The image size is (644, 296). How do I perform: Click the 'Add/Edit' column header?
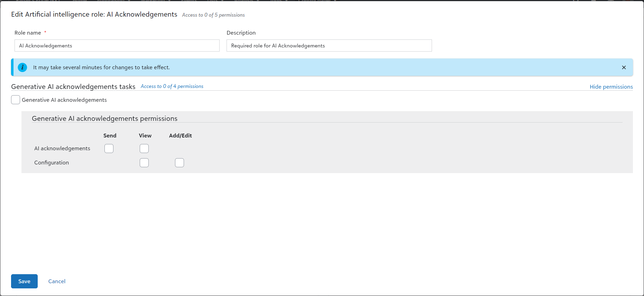(x=180, y=135)
